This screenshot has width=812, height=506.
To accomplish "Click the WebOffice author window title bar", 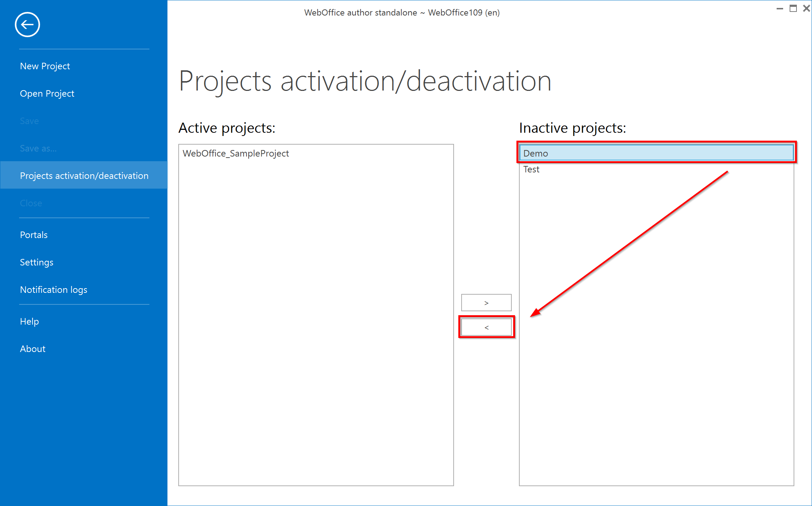I will click(402, 12).
